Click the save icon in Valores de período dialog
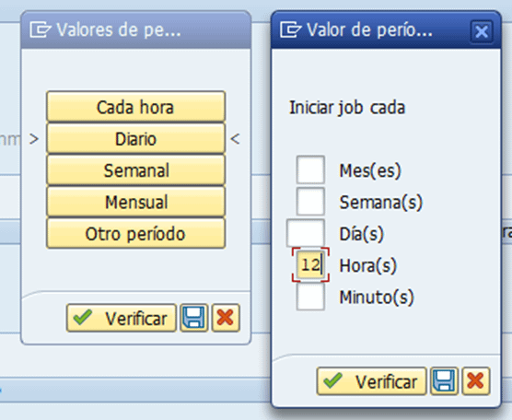The height and width of the screenshot is (420, 512). (194, 318)
